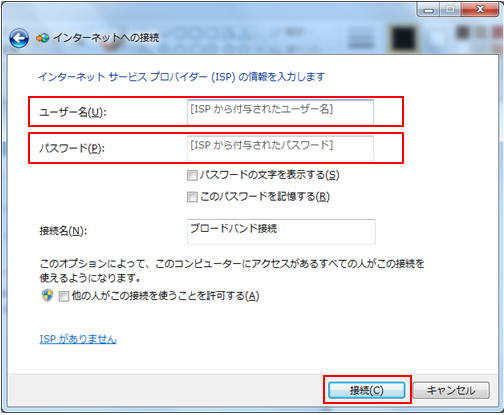This screenshot has width=504, height=415.
Task: Maximize the connection wizard window
Action: pyautogui.click(x=450, y=10)
